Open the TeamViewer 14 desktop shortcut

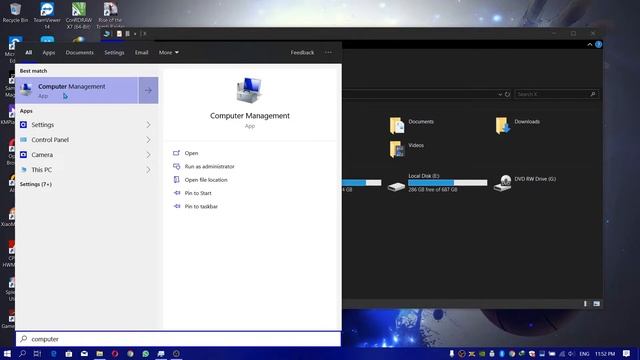[x=47, y=15]
